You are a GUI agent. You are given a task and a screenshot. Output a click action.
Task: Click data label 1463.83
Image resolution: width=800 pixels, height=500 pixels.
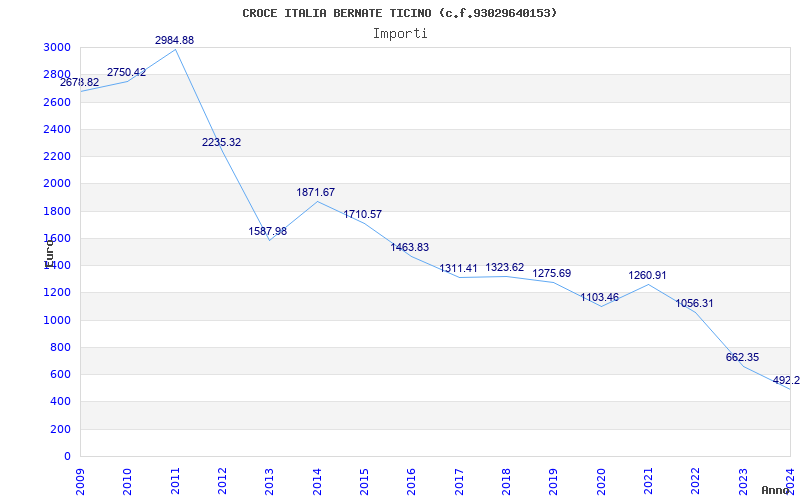click(410, 247)
